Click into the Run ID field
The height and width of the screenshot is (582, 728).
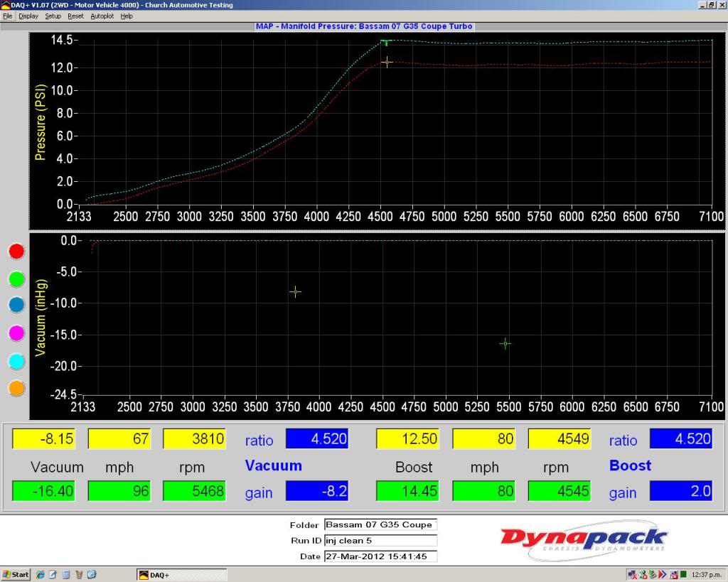click(x=381, y=541)
